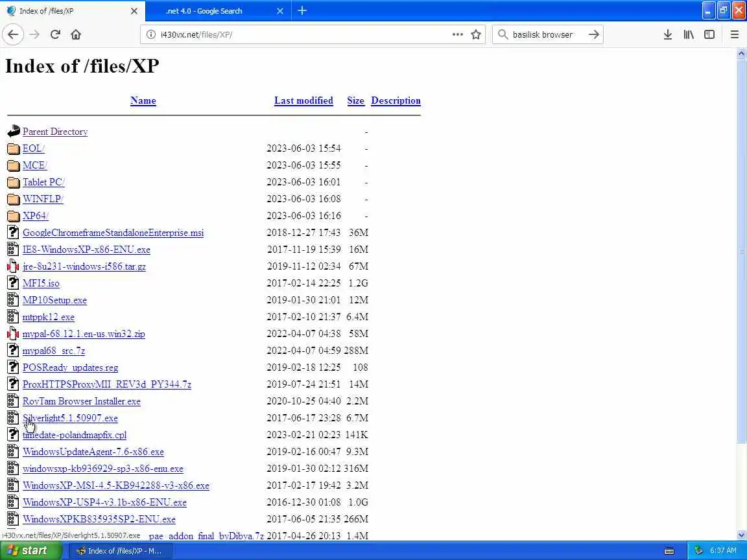Open the Windows Start menu
The width and height of the screenshot is (747, 560).
pyautogui.click(x=30, y=550)
